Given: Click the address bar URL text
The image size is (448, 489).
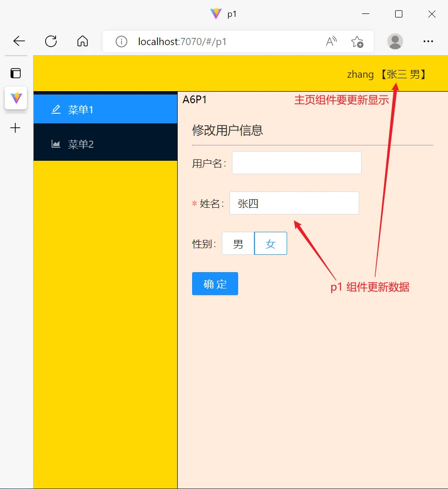Looking at the screenshot, I should tap(182, 42).
